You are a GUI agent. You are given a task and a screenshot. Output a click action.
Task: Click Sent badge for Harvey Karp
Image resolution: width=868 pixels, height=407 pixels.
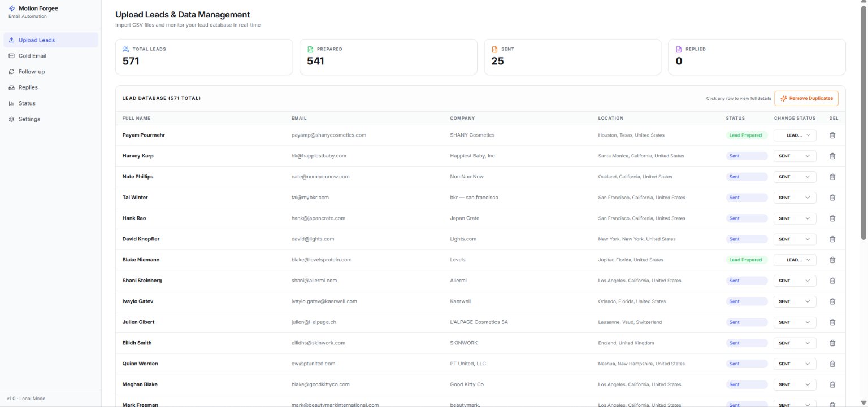pos(747,156)
